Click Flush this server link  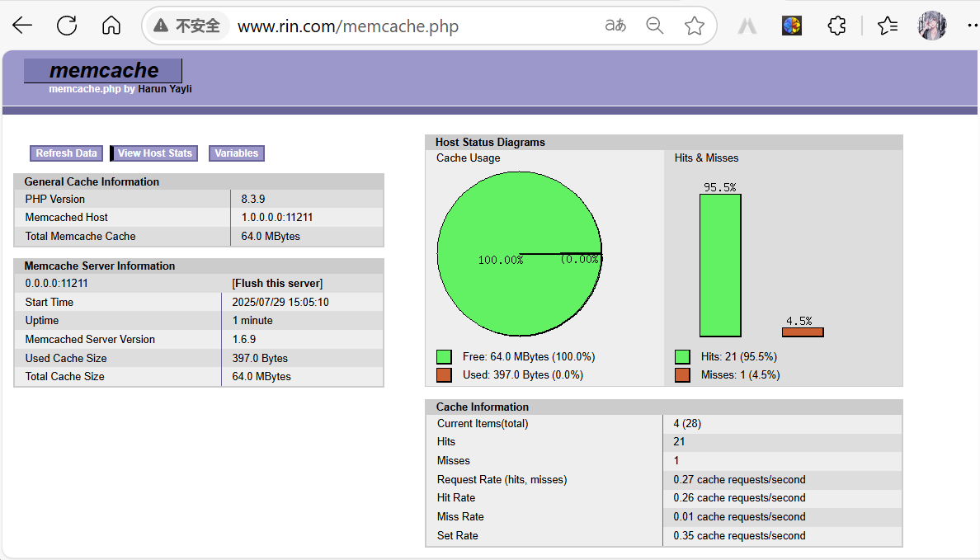[277, 283]
